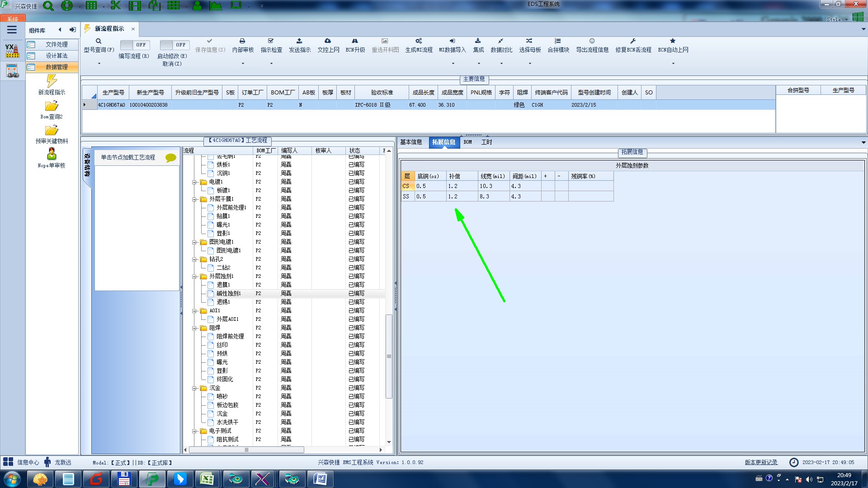Screen dimensions: 868x488
Task: Switch to the 基本信息 tab
Action: click(x=411, y=142)
